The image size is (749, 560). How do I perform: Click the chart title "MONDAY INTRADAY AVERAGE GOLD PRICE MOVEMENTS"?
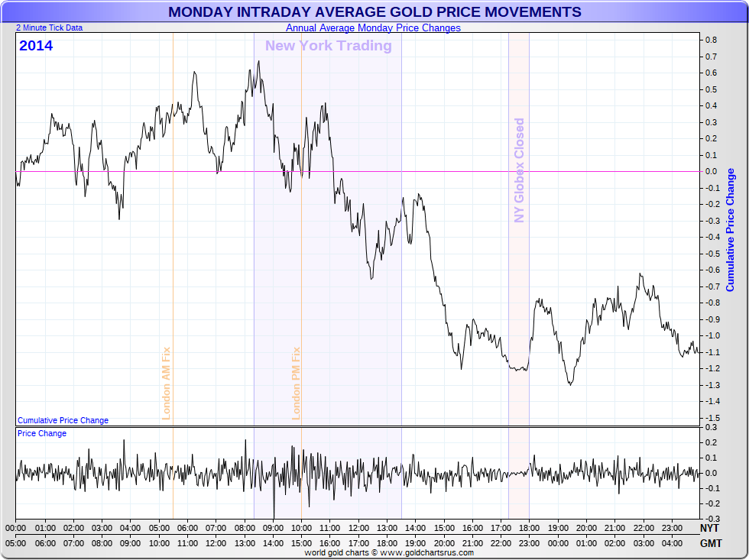(374, 12)
